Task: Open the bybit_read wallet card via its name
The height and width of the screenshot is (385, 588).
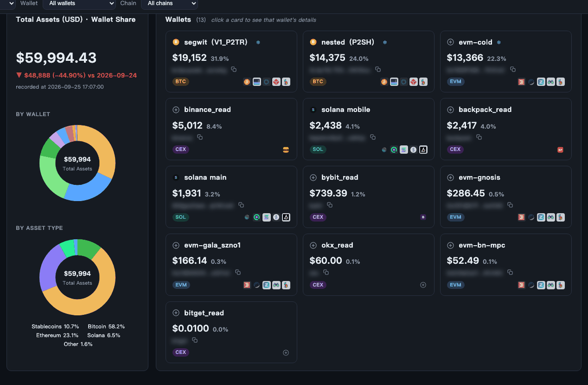Action: (340, 178)
